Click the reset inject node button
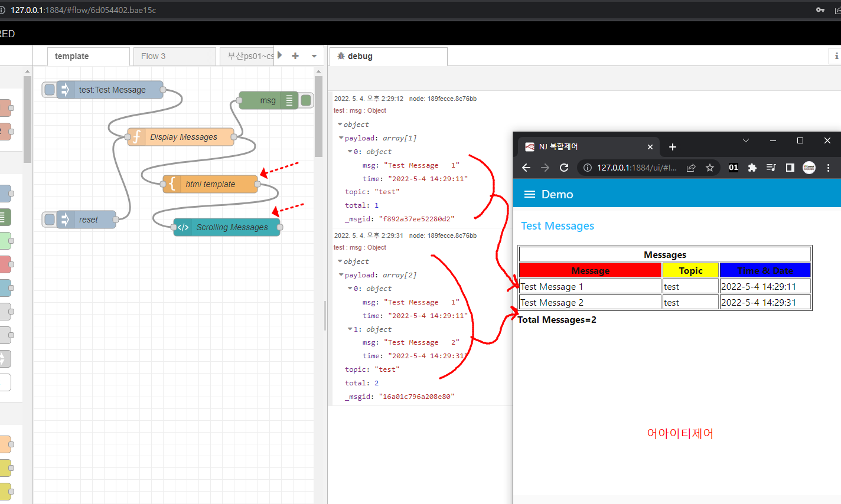The image size is (841, 504). [x=50, y=220]
